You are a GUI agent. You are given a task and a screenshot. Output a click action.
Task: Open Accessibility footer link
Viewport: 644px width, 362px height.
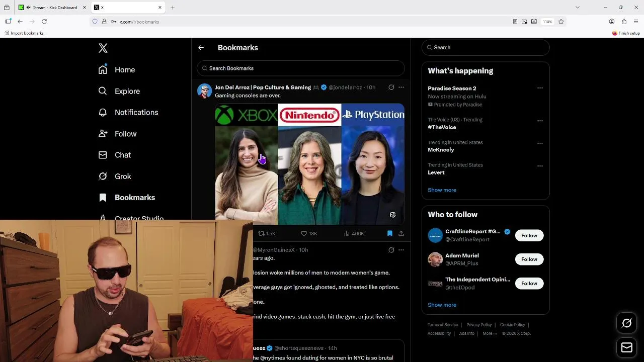pos(439,333)
